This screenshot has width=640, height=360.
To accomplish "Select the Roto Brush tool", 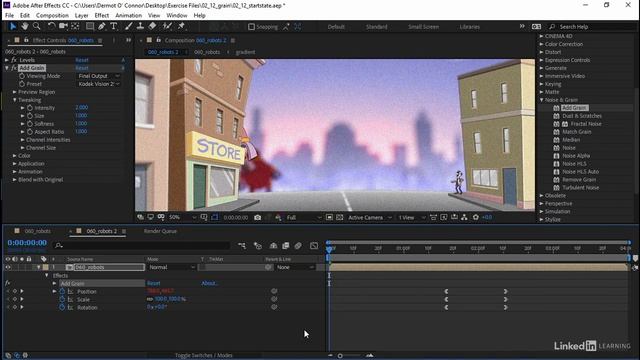I will [x=167, y=27].
